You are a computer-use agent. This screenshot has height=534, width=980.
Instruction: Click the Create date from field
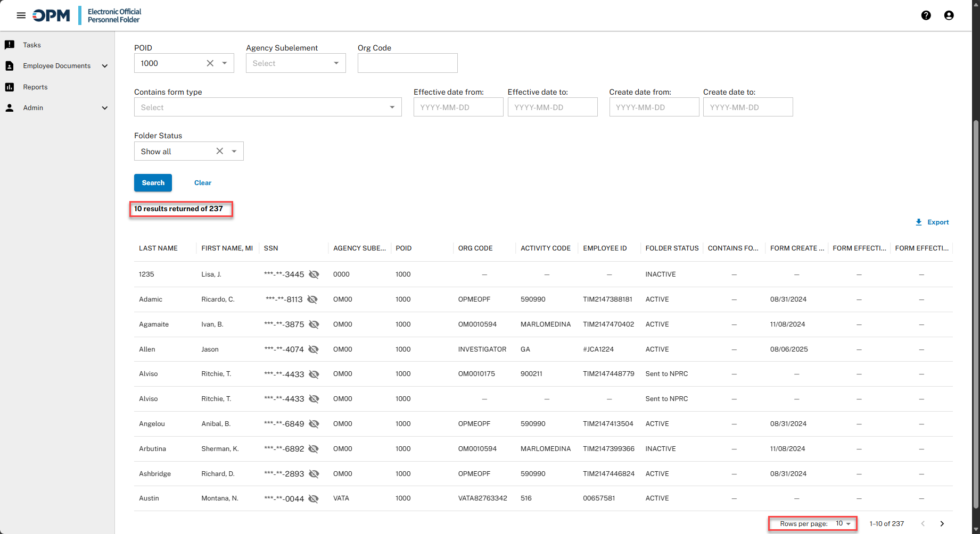click(x=654, y=107)
